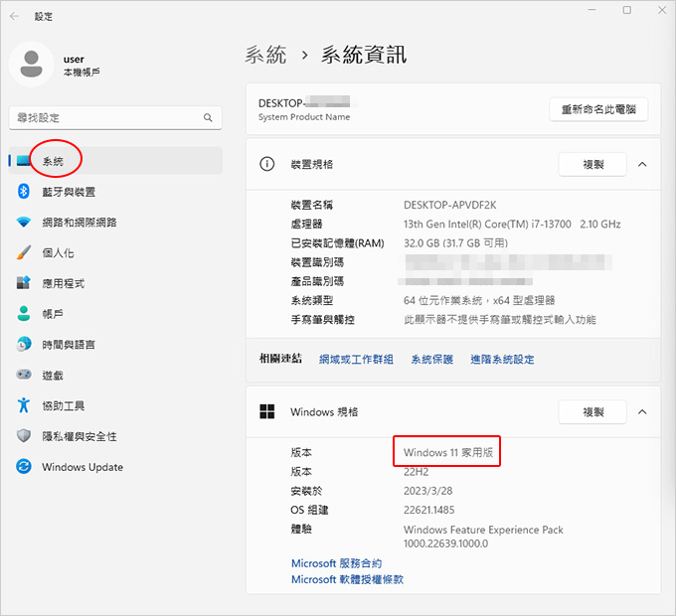Screen dimensions: 676x616
Task: Select the 32.0 GB RAM value
Action: 455,243
